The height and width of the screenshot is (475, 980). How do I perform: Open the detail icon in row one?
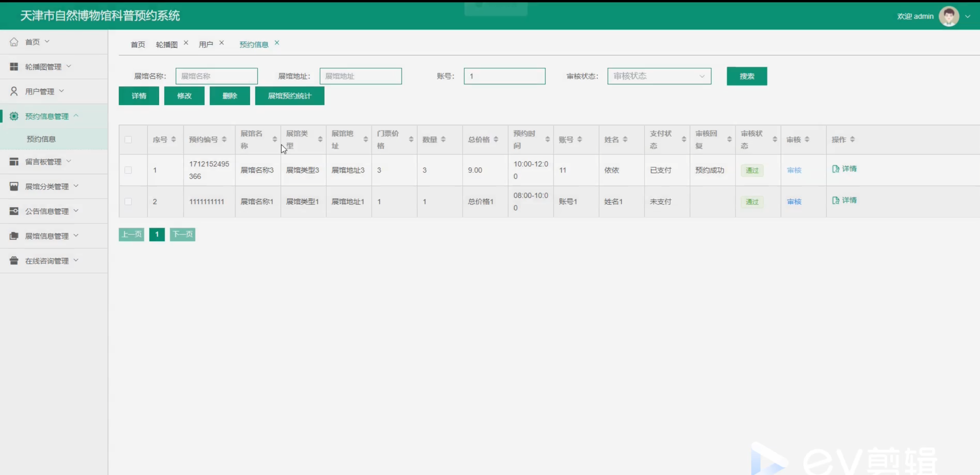coord(836,169)
